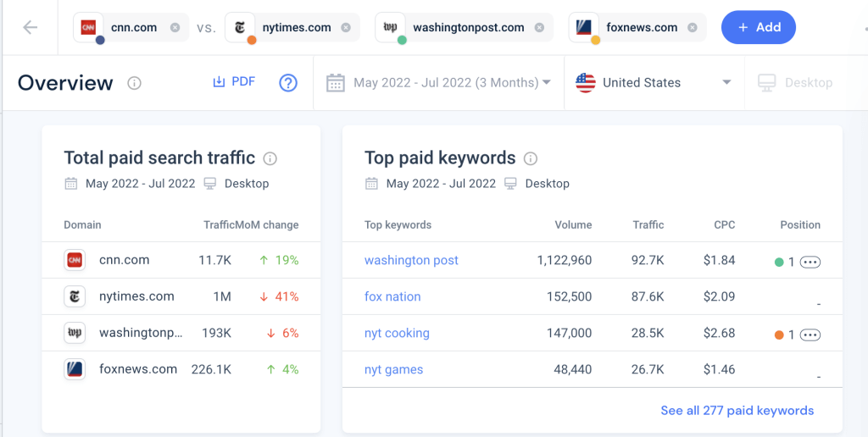This screenshot has width=868, height=437.
Task: Open info icon for Top paid keywords
Action: 531,158
